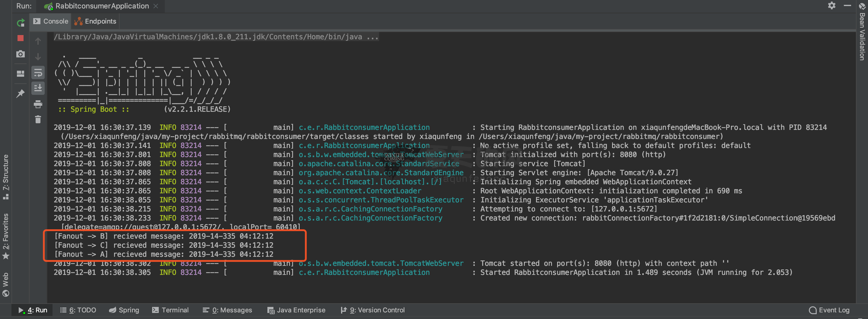868x319 pixels.
Task: Open the 0: Messages tool window
Action: (227, 310)
